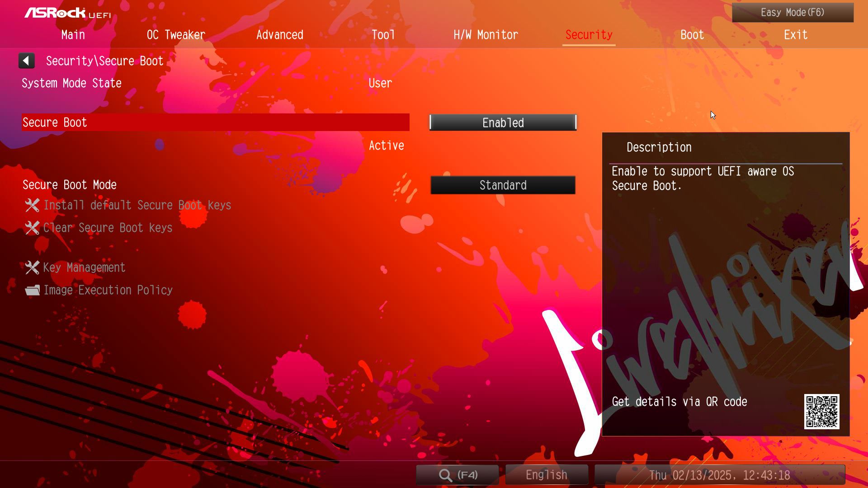Open the Advanced tab

[280, 35]
